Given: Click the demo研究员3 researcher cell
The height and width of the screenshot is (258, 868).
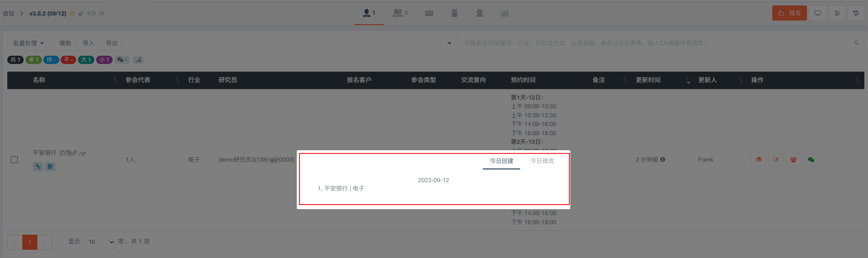Looking at the screenshot, I should (256, 160).
